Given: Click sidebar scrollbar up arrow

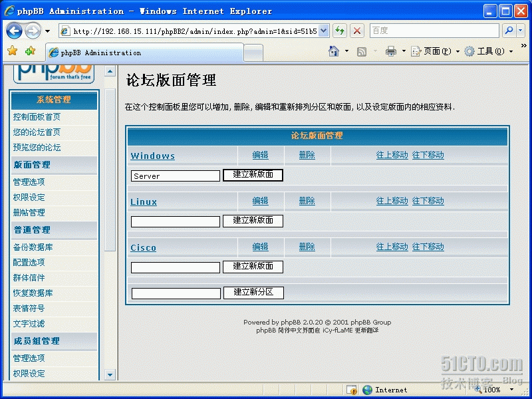Looking at the screenshot, I should click(x=110, y=72).
